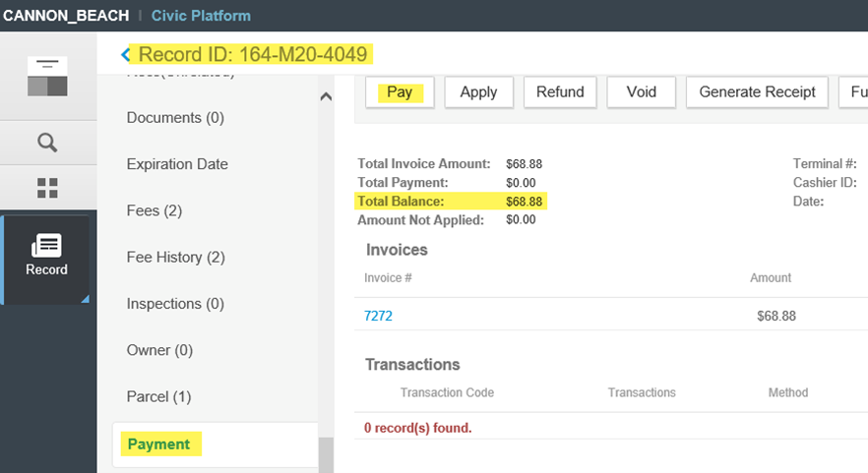This screenshot has height=473, width=868.
Task: Open the Fees (2) section
Action: [x=154, y=210]
